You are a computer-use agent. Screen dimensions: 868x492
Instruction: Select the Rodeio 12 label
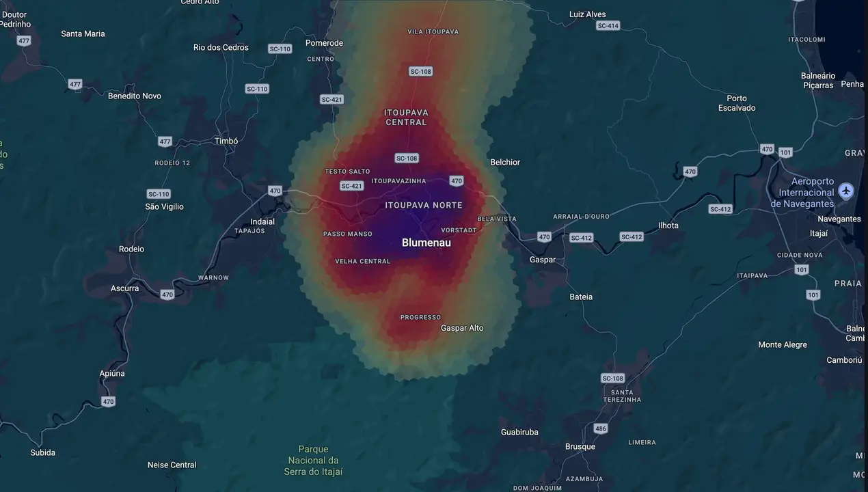172,163
